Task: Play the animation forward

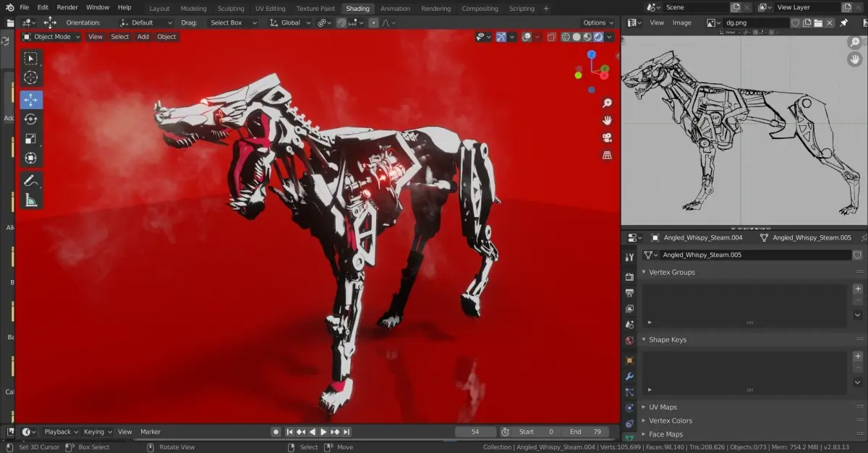Action: click(324, 432)
